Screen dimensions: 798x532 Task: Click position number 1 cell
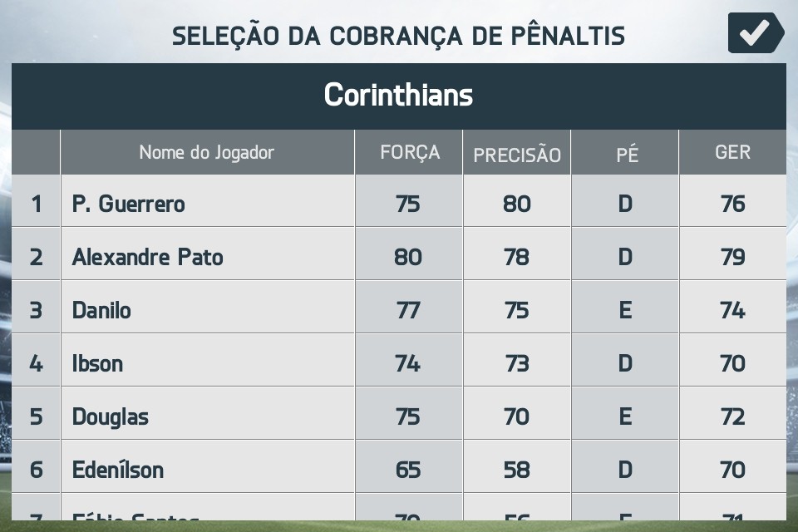click(x=36, y=204)
